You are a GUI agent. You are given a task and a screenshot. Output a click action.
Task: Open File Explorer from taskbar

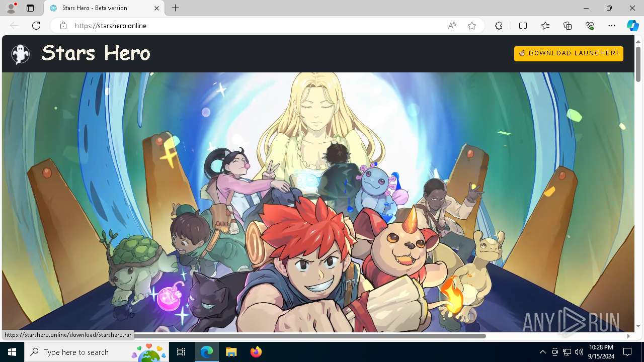pyautogui.click(x=231, y=352)
